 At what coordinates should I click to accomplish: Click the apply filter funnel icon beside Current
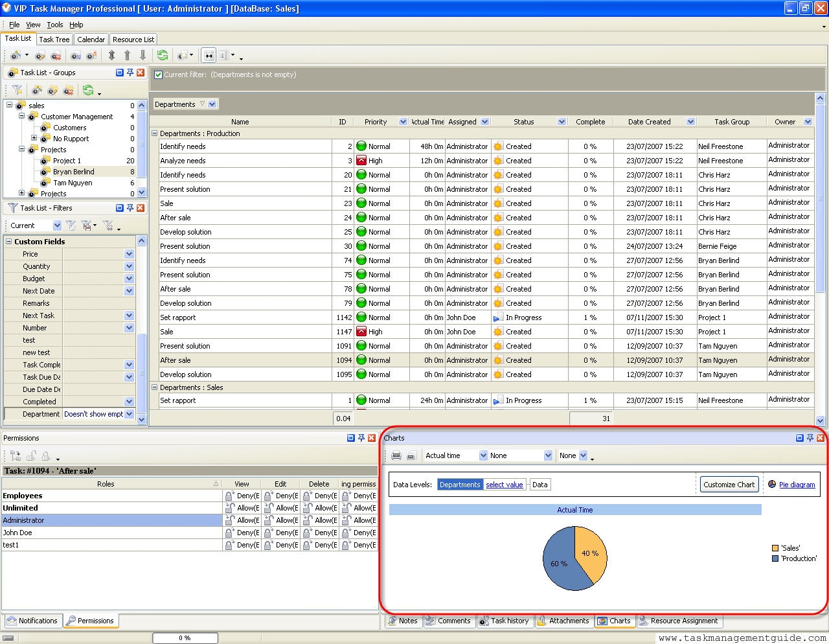click(71, 225)
